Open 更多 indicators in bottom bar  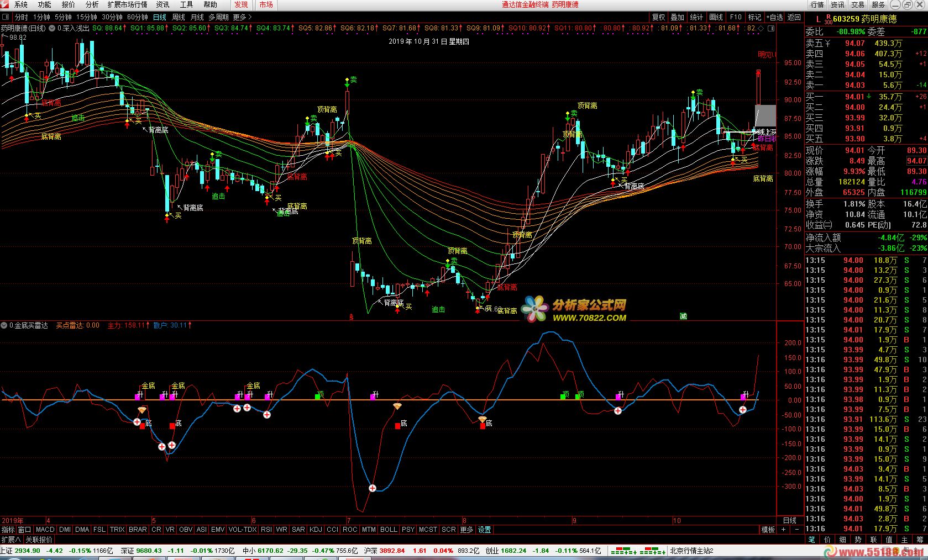[x=466, y=530]
